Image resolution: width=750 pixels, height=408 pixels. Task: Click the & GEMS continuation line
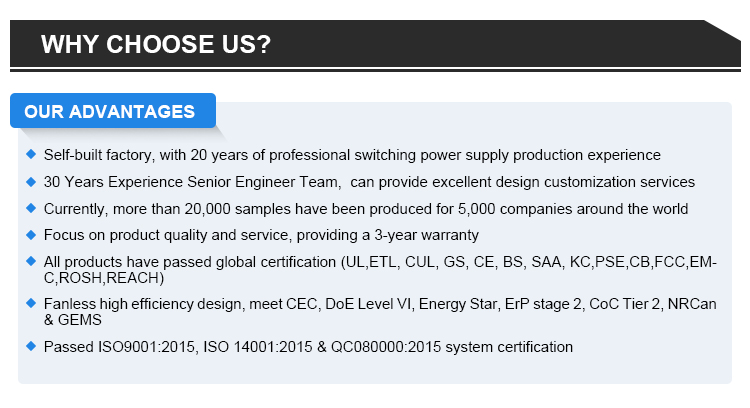73,320
